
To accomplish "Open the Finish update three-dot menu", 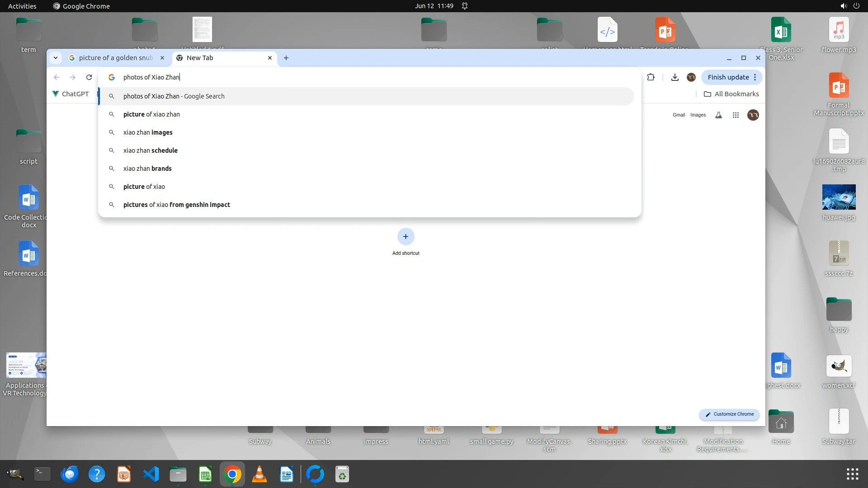I will coord(755,77).
